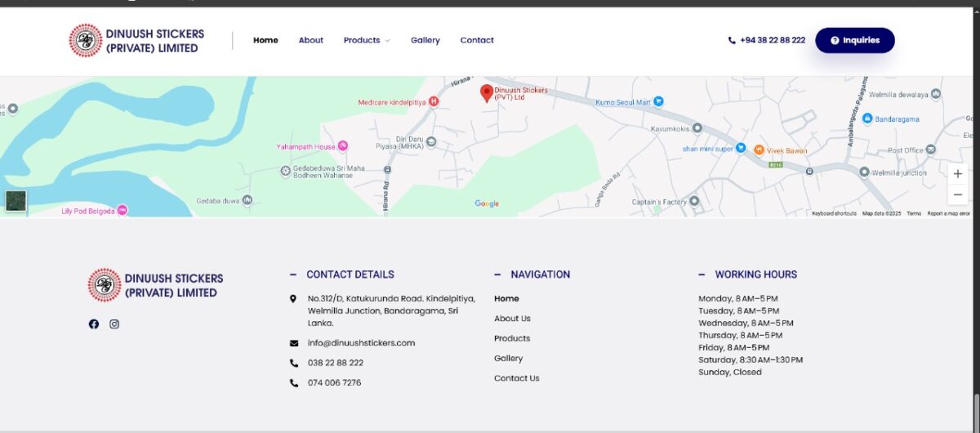Click Captain's Factory map marker
Viewport: 980px width, 433px height.
click(694, 201)
